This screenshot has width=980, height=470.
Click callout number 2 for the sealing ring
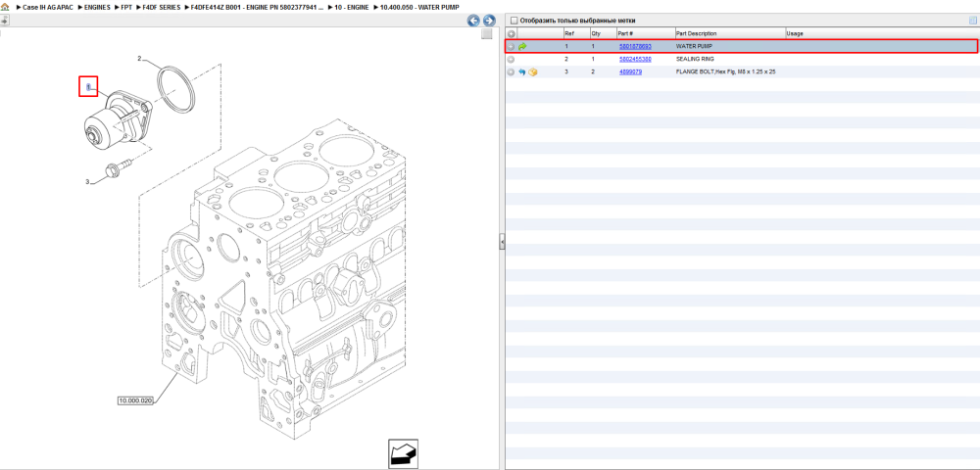coord(140,59)
